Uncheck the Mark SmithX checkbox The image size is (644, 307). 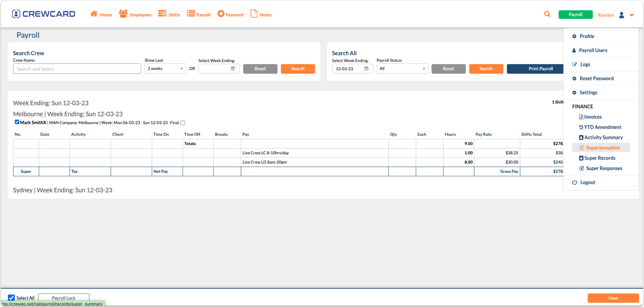pyautogui.click(x=17, y=122)
